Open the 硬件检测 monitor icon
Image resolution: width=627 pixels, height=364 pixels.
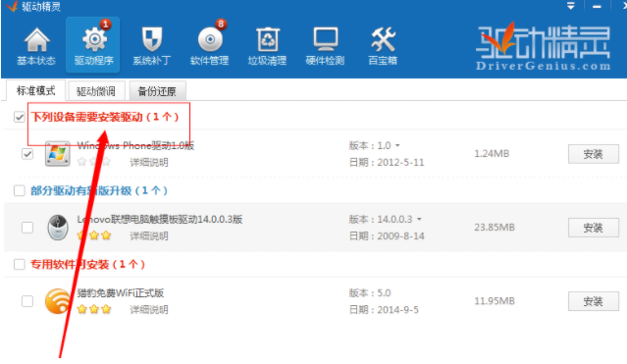[x=325, y=39]
